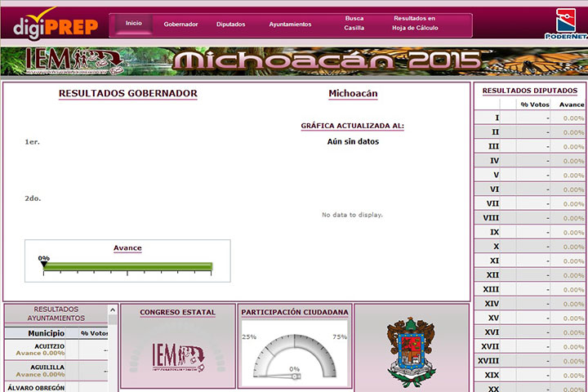The height and width of the screenshot is (392, 588).
Task: Open the Gobernador menu
Action: tap(180, 24)
